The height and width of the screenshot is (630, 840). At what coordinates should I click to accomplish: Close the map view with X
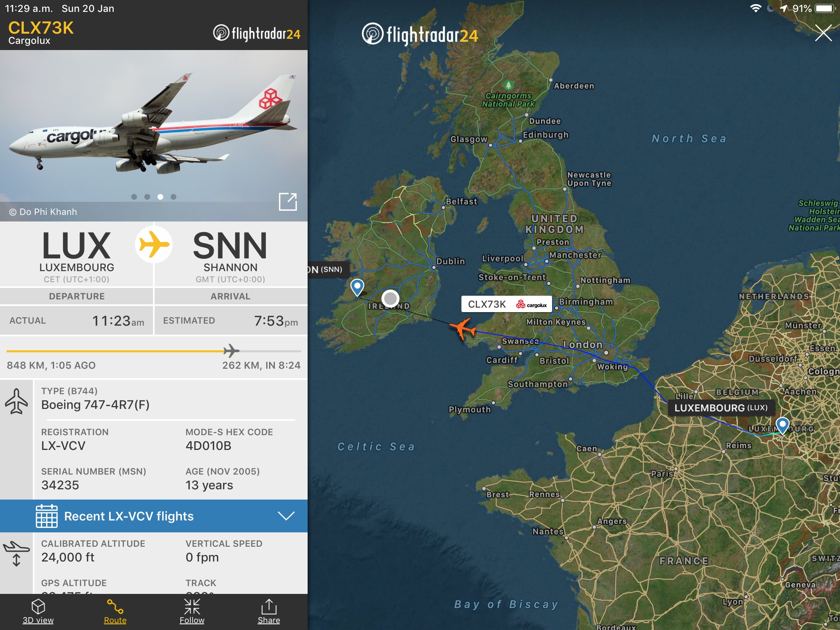pyautogui.click(x=823, y=33)
